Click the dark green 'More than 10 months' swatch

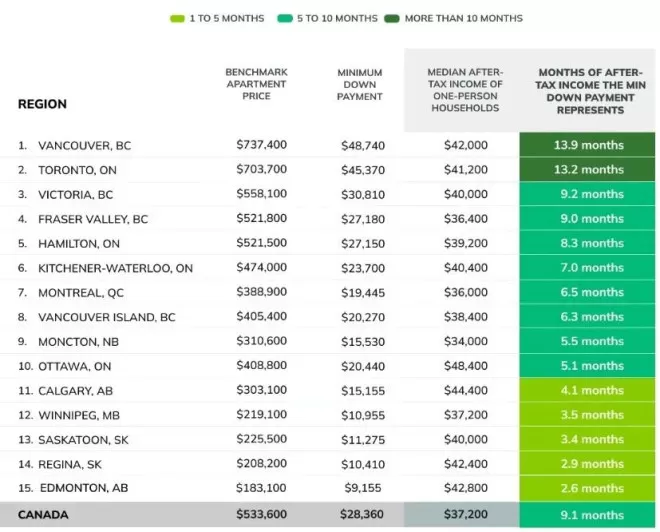click(x=392, y=19)
